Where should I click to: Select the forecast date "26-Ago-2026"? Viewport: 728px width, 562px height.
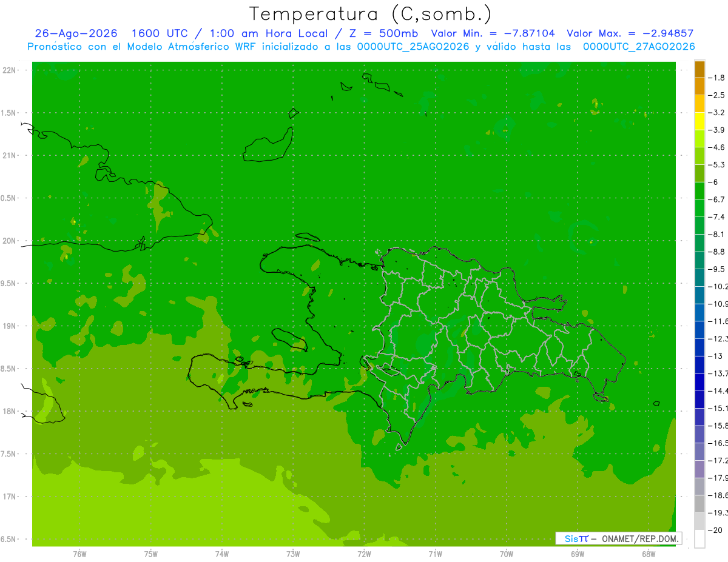pyautogui.click(x=76, y=33)
